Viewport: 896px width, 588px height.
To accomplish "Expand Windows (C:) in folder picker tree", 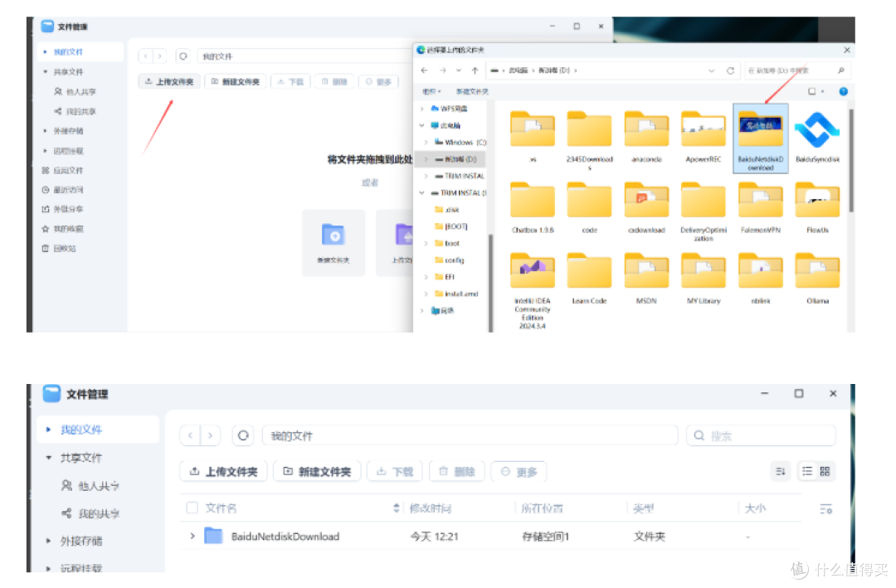I will click(426, 143).
